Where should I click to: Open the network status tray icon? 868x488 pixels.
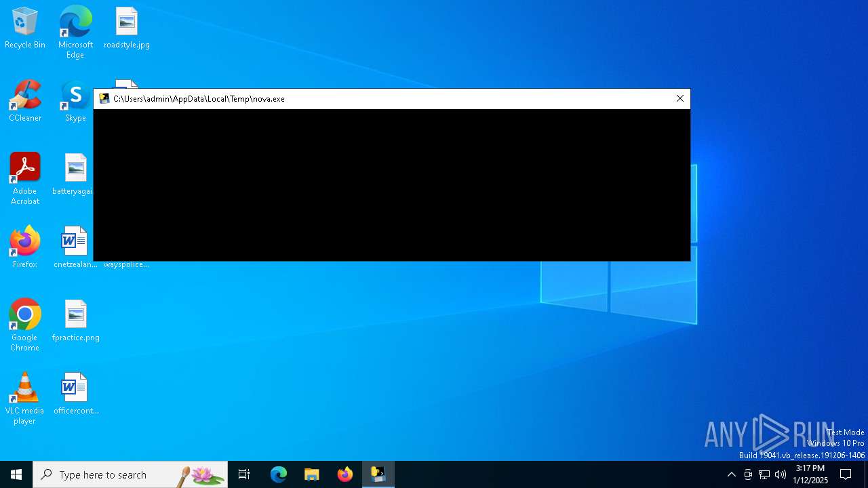click(x=764, y=474)
